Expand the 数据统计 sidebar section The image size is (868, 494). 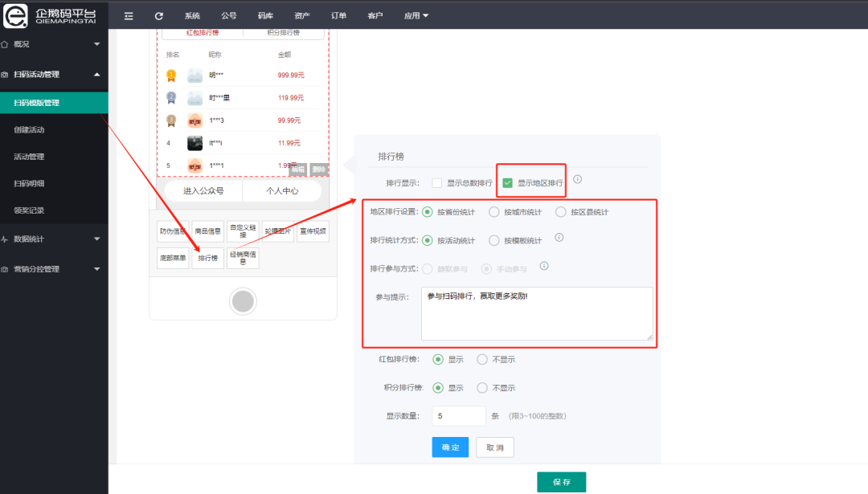[54, 239]
